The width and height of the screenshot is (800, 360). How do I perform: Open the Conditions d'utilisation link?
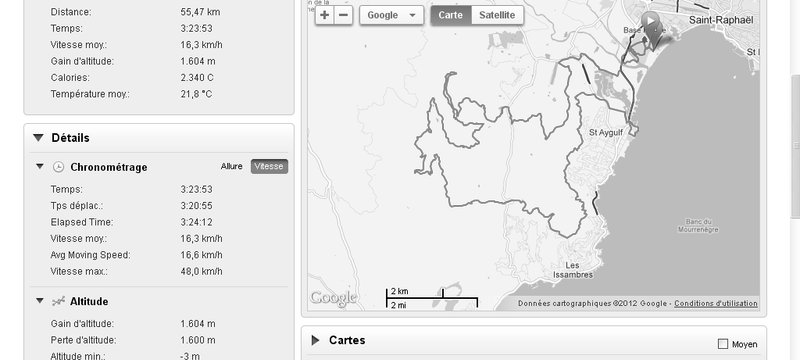pyautogui.click(x=716, y=303)
